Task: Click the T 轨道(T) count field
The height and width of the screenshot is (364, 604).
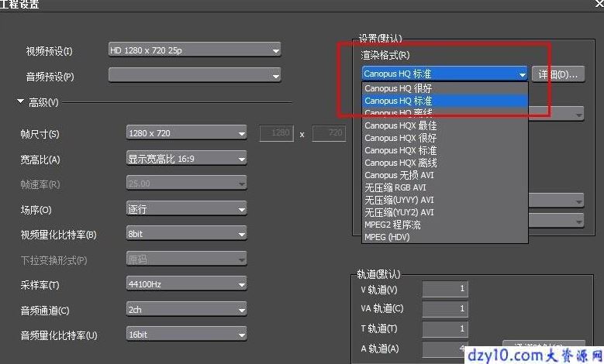Action: click(x=445, y=328)
